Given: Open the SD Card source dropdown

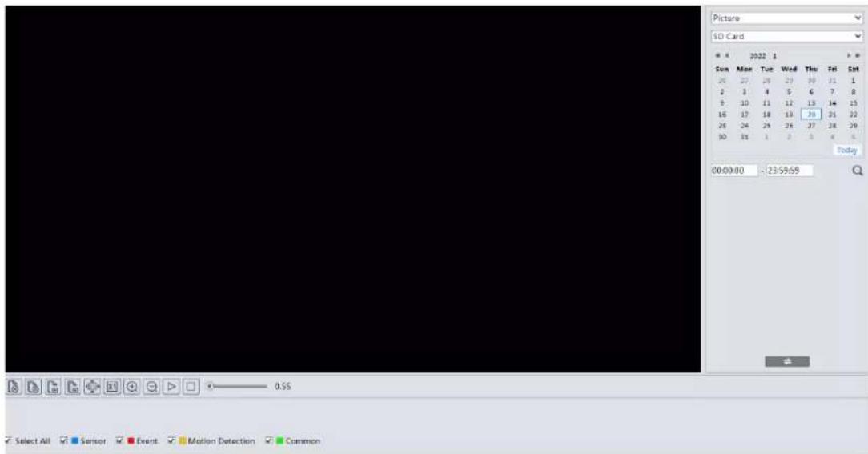Looking at the screenshot, I should coord(786,37).
